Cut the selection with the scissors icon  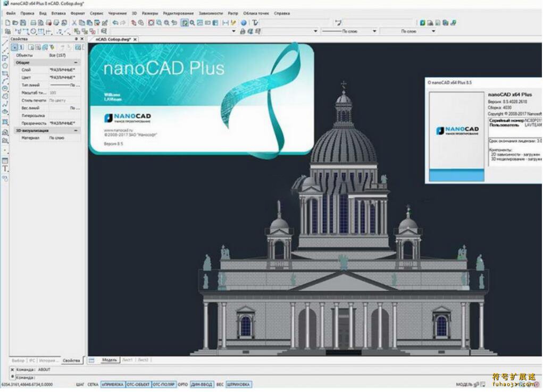(x=74, y=23)
